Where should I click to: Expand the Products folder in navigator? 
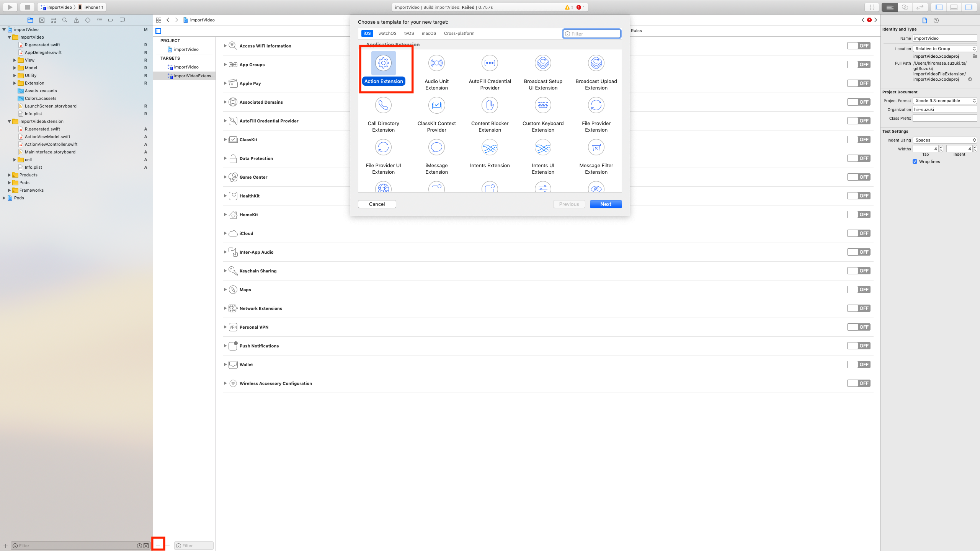pyautogui.click(x=9, y=175)
